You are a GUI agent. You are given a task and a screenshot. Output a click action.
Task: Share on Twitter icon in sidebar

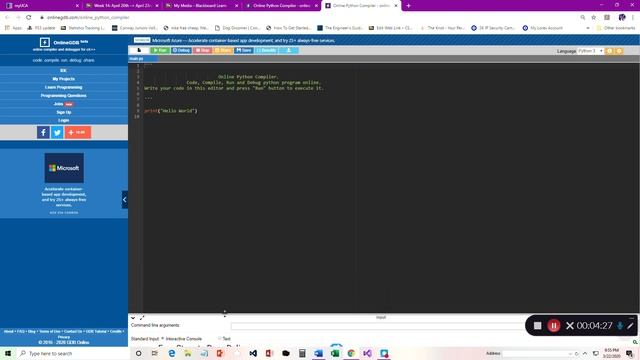pyautogui.click(x=57, y=132)
